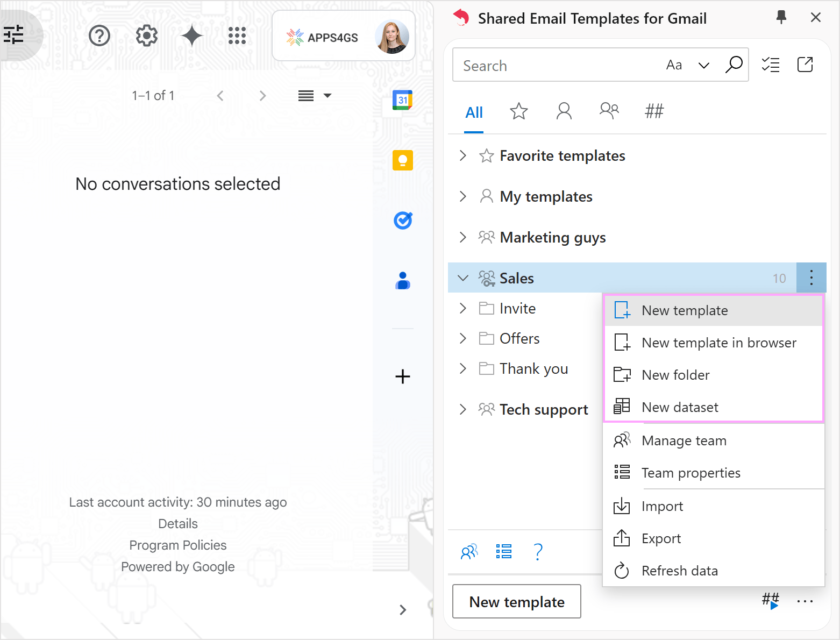Click the ## macro play icon
Screen dimensions: 840x640
(x=771, y=600)
